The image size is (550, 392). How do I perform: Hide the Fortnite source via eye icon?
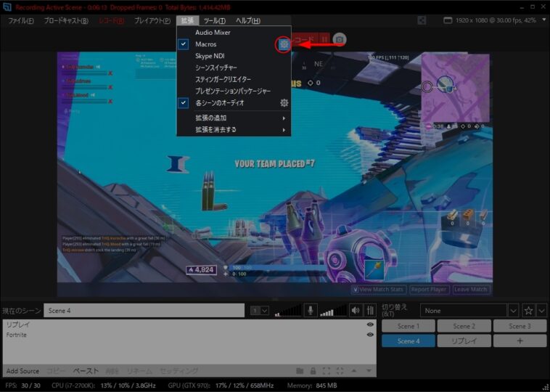point(370,335)
